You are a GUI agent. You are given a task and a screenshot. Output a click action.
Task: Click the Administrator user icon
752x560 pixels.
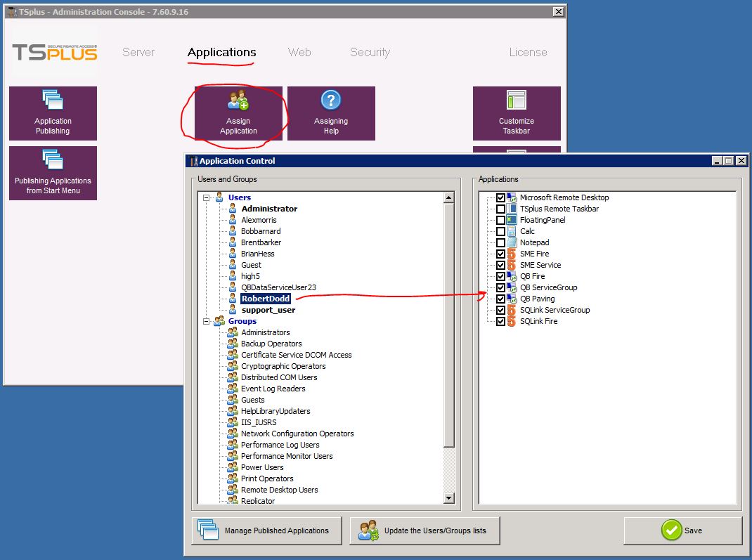pyautogui.click(x=233, y=209)
